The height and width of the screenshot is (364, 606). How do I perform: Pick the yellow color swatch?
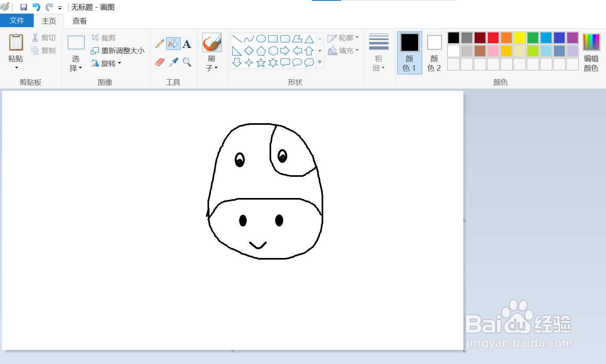click(x=519, y=38)
